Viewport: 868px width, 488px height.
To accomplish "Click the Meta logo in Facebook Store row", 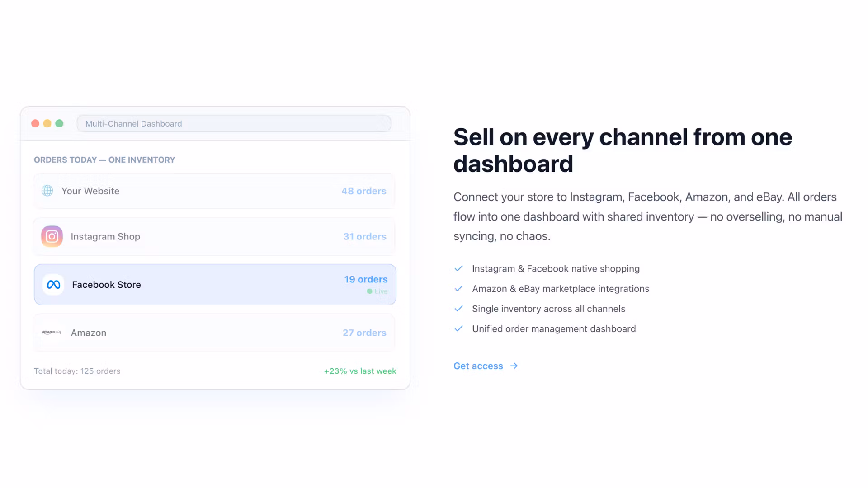I will 53,285.
